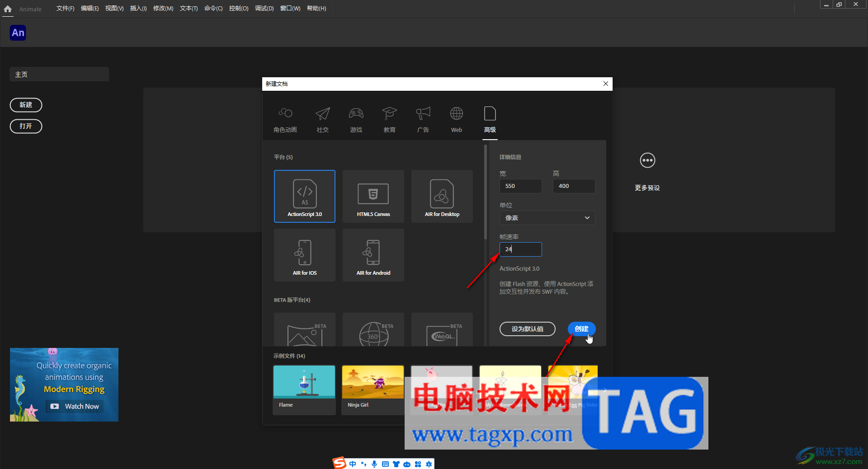The height and width of the screenshot is (469, 868).
Task: Select the BETA VR Panorama platform
Action: 305,329
